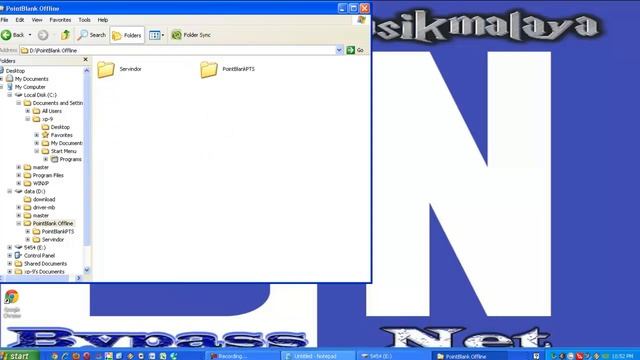640x360 pixels.
Task: Click the Back arrow icon in toolbar
Action: (x=6, y=35)
